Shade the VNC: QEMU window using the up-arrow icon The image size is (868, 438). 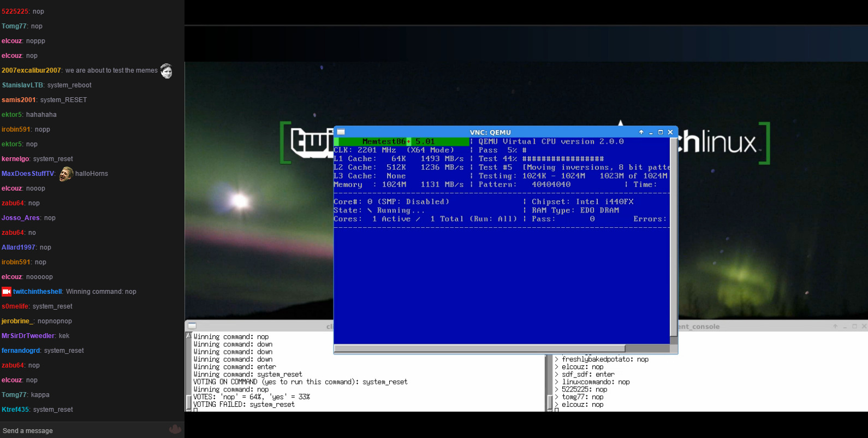[x=641, y=132]
